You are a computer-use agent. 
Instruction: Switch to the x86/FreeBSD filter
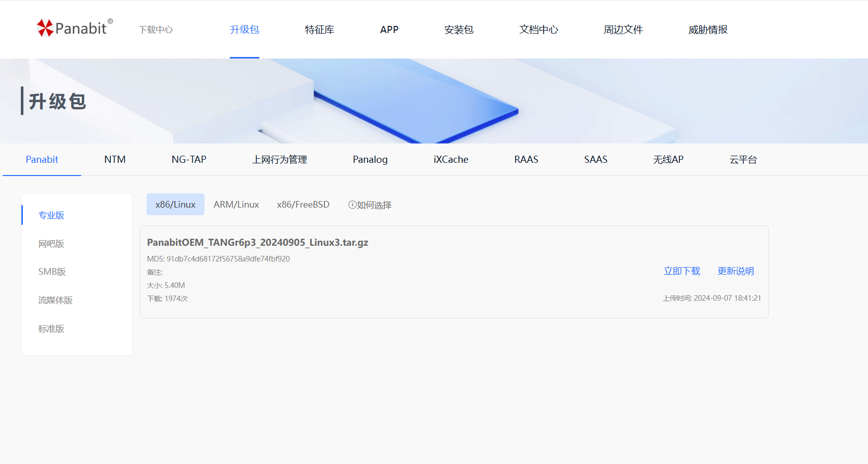click(x=303, y=204)
